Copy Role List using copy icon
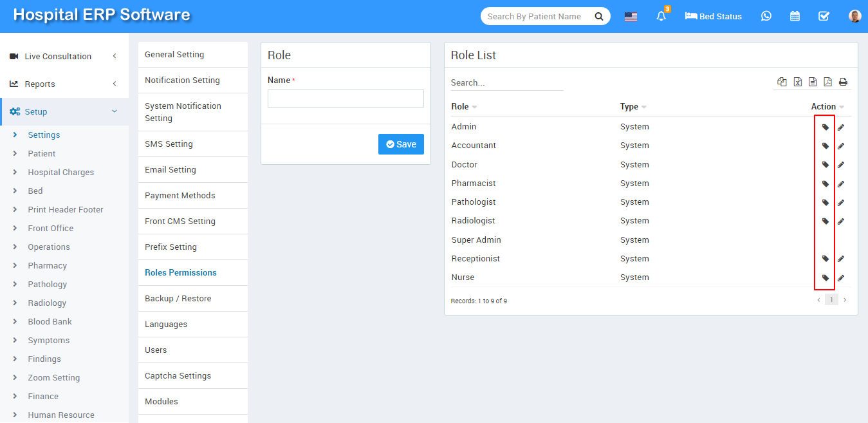 tap(782, 82)
